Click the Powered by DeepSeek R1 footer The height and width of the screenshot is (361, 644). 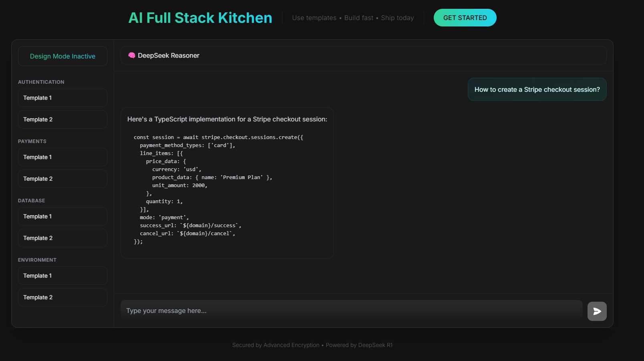[359, 345]
